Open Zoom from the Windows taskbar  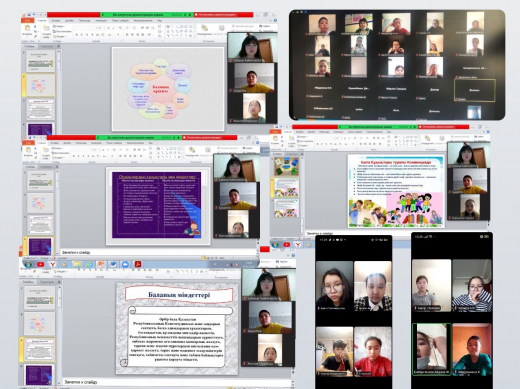click(x=125, y=265)
